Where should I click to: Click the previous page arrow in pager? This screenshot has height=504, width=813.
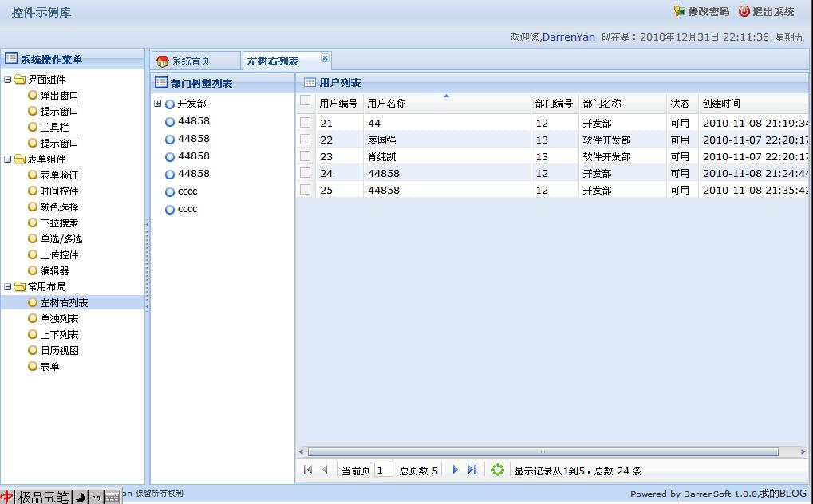325,471
